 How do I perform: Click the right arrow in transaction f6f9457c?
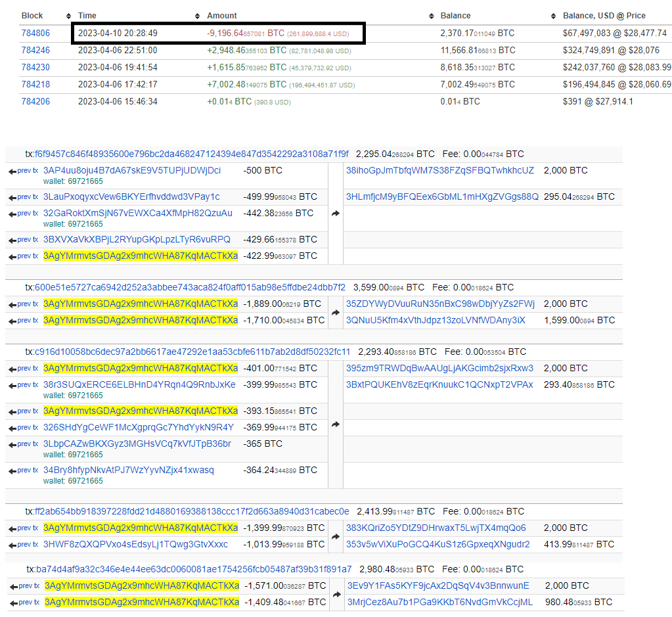pos(336,214)
